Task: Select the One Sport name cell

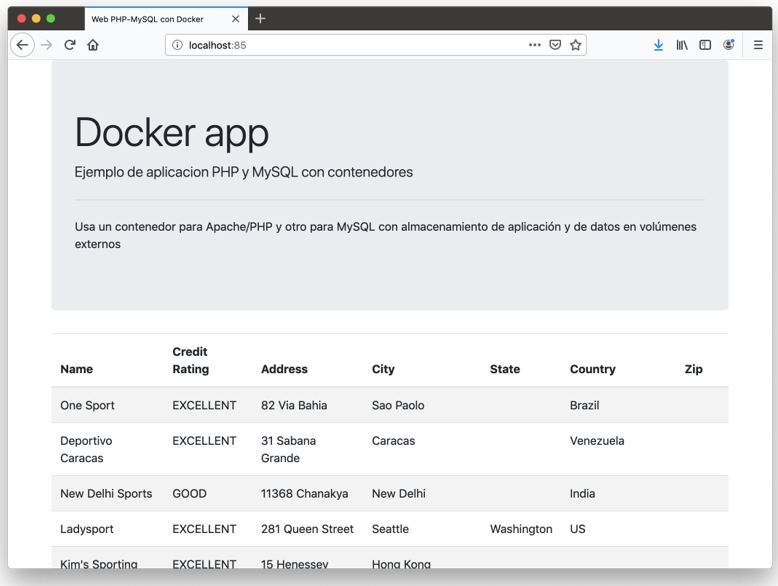Action: pyautogui.click(x=87, y=405)
